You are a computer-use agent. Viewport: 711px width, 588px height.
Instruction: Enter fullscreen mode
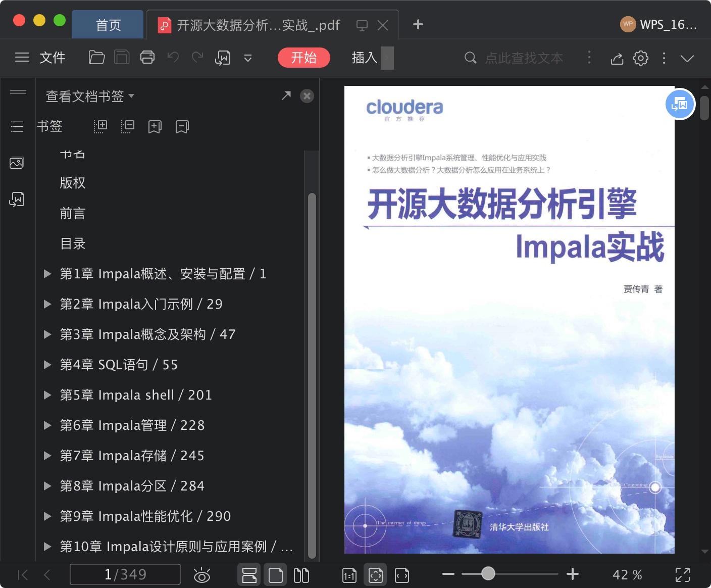point(683,575)
